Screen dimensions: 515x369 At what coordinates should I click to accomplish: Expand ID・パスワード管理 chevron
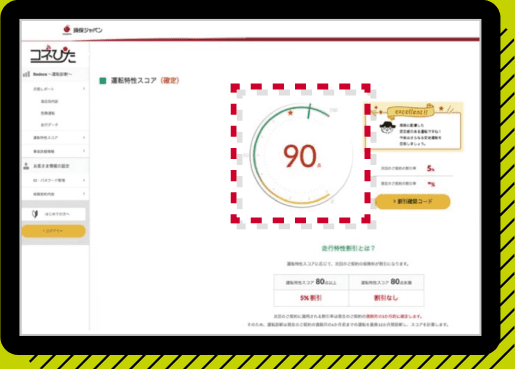[x=84, y=180]
